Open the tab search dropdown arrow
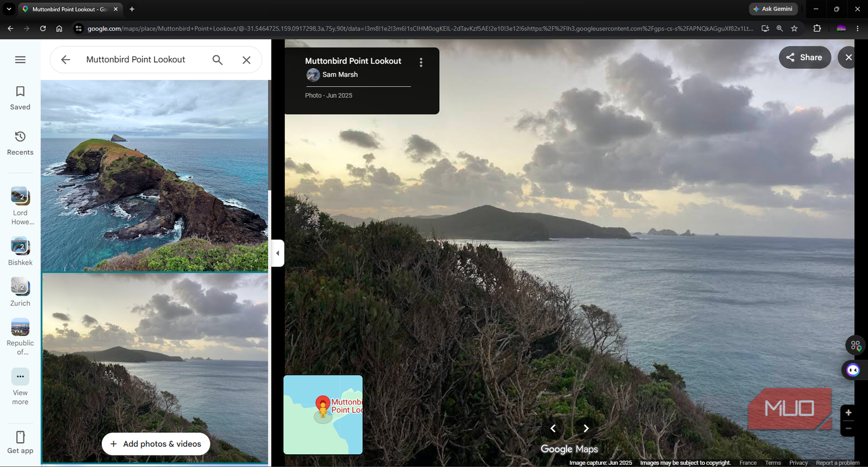Viewport: 868px width, 467px height. pyautogui.click(x=9, y=9)
